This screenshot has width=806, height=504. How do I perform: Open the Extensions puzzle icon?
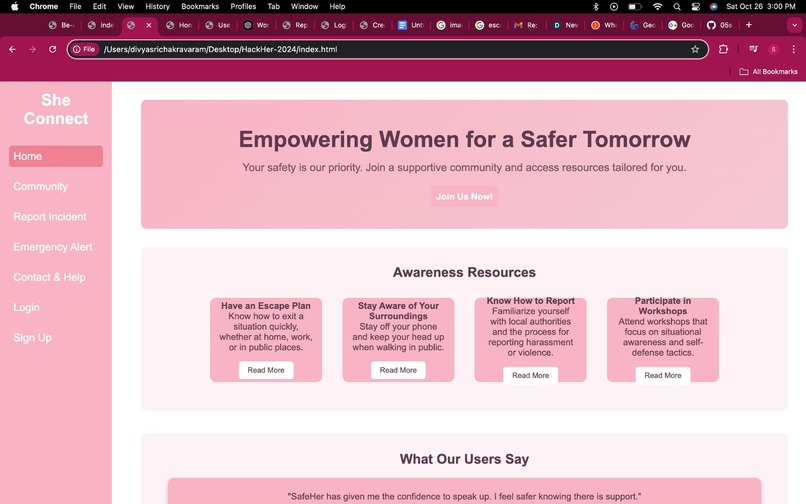[723, 49]
